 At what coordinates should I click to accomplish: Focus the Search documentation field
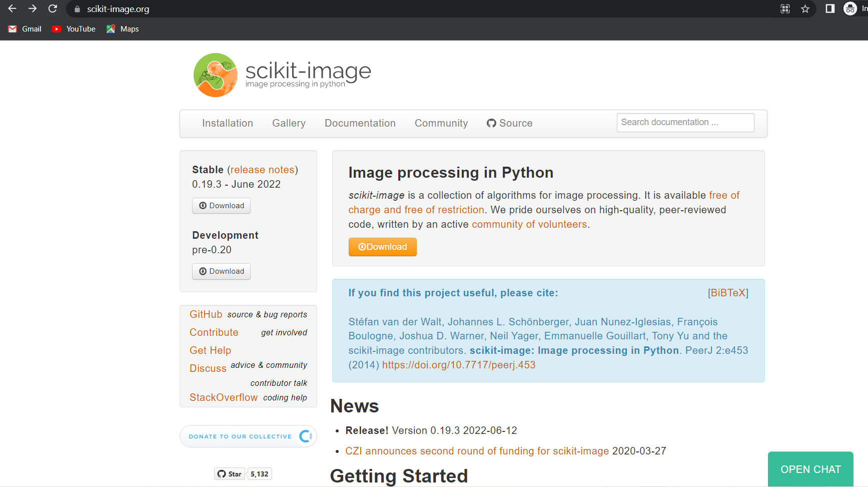pyautogui.click(x=685, y=123)
